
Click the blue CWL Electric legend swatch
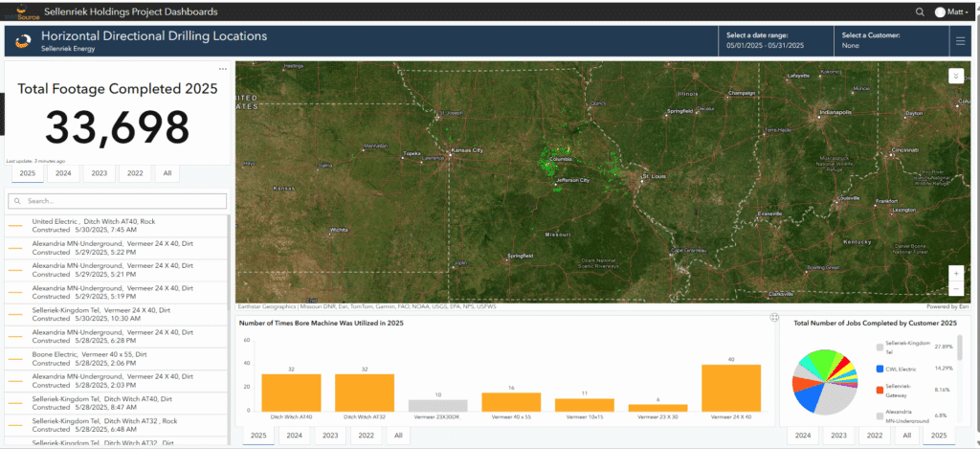[880, 369]
